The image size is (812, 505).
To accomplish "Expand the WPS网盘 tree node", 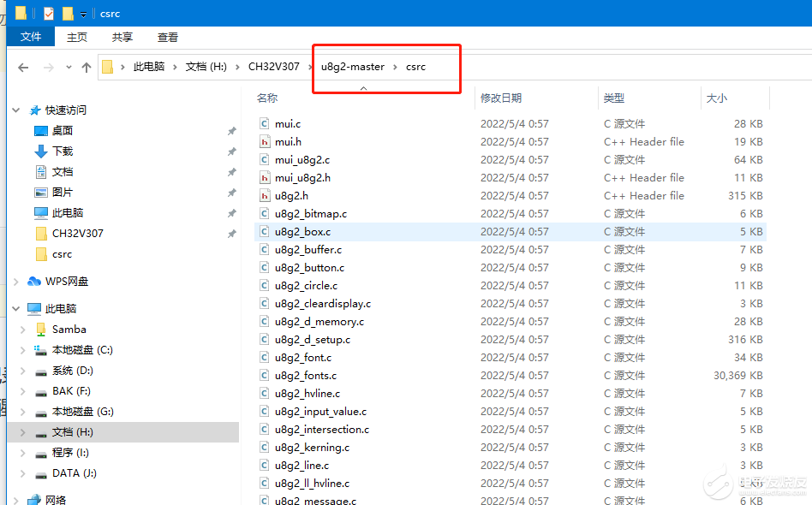I will (x=16, y=282).
